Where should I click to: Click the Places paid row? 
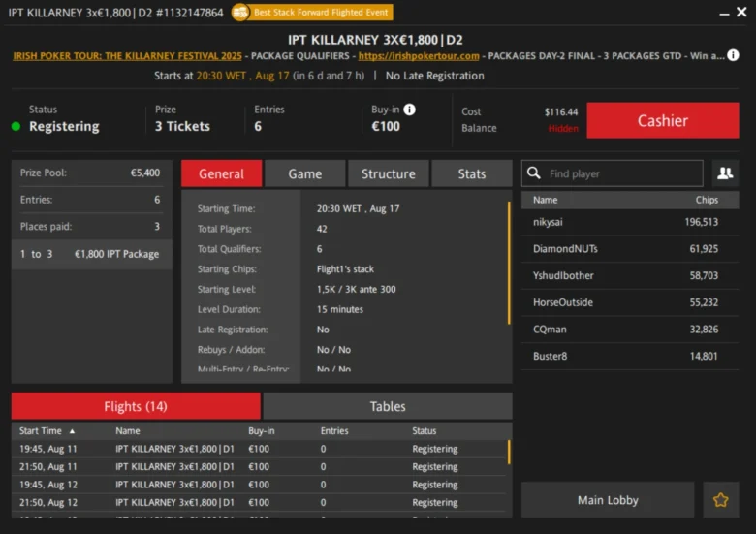point(90,226)
